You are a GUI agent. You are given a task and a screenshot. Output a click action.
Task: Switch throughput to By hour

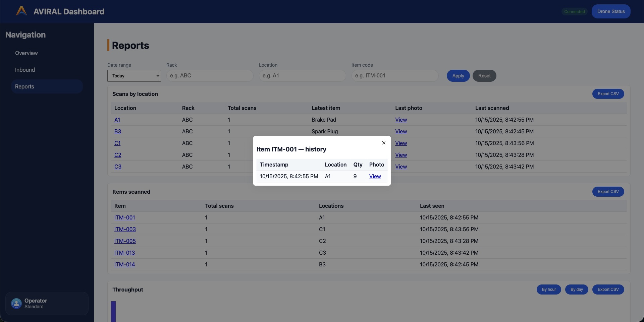(548, 289)
